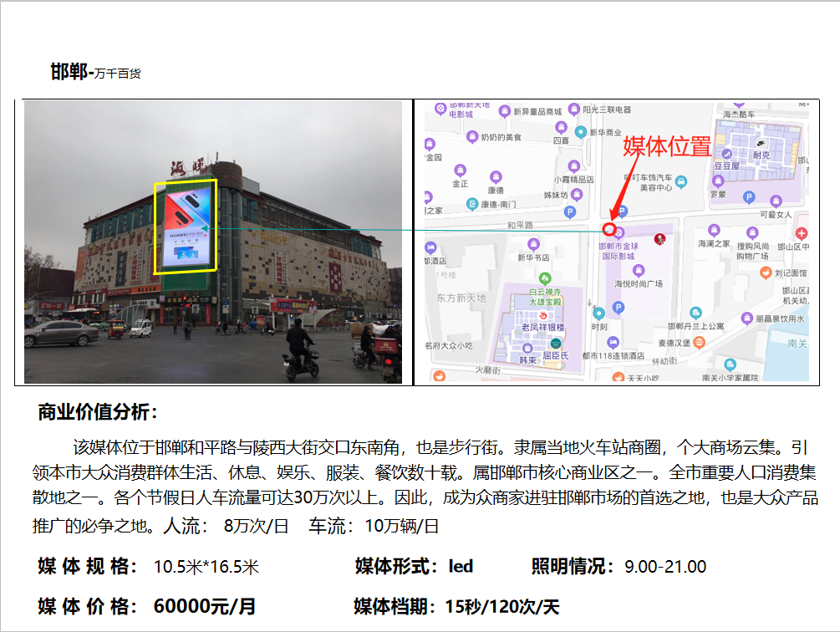The height and width of the screenshot is (632, 840).
Task: Select the 海杰酷车 map label
Action: pyautogui.click(x=739, y=115)
